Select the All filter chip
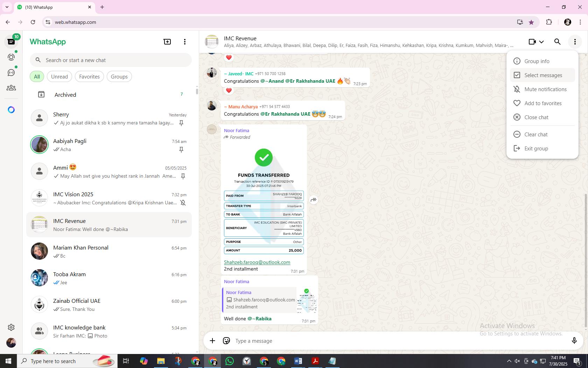 point(37,76)
